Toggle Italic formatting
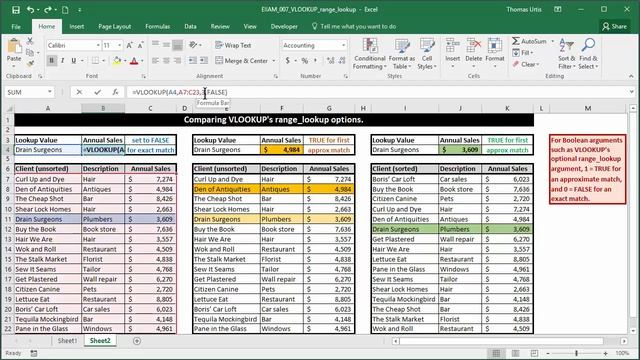The height and width of the screenshot is (360, 640). click(x=62, y=60)
